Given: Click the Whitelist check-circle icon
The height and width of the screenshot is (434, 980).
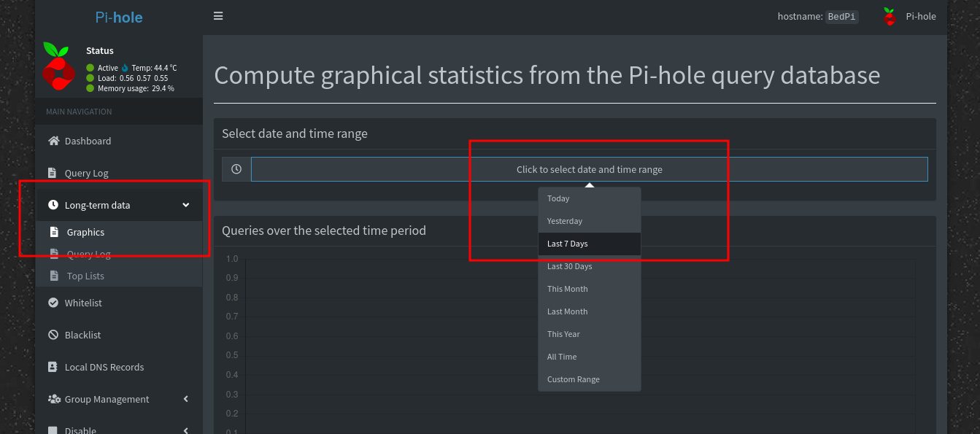Looking at the screenshot, I should tap(53, 303).
